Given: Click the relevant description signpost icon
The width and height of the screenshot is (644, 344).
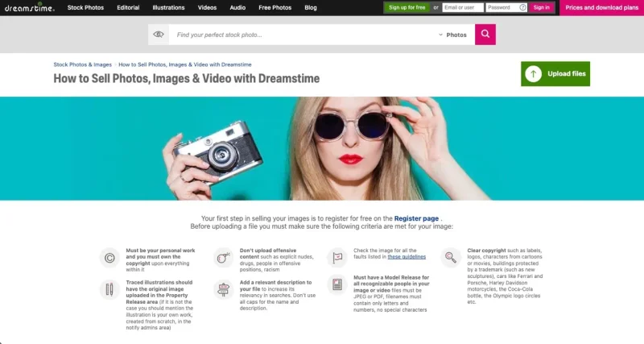Looking at the screenshot, I should (x=224, y=289).
